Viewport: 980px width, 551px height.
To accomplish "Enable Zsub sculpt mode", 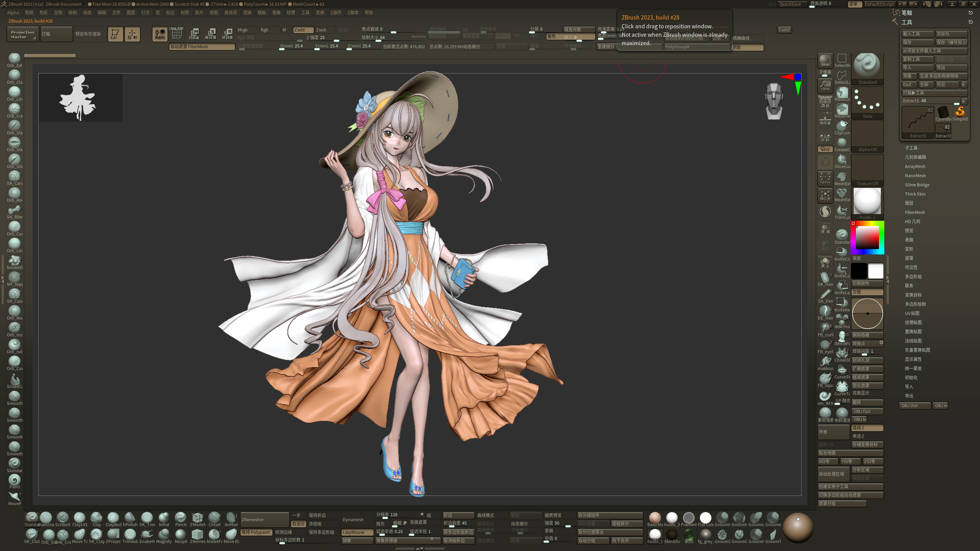I will pos(325,30).
